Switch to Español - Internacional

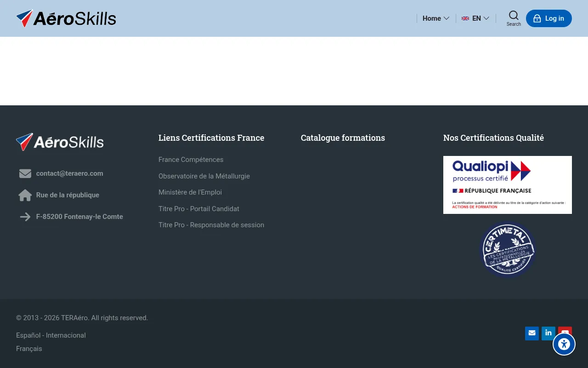(51, 335)
